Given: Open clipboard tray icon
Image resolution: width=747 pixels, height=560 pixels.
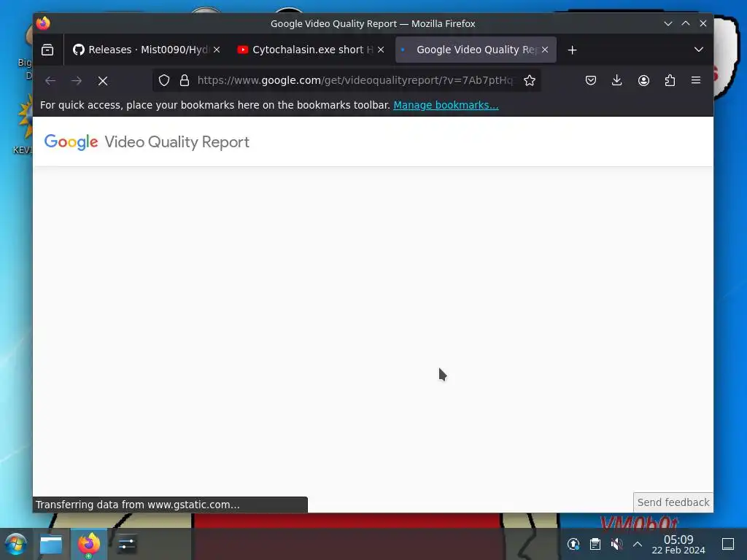Looking at the screenshot, I should (x=595, y=544).
